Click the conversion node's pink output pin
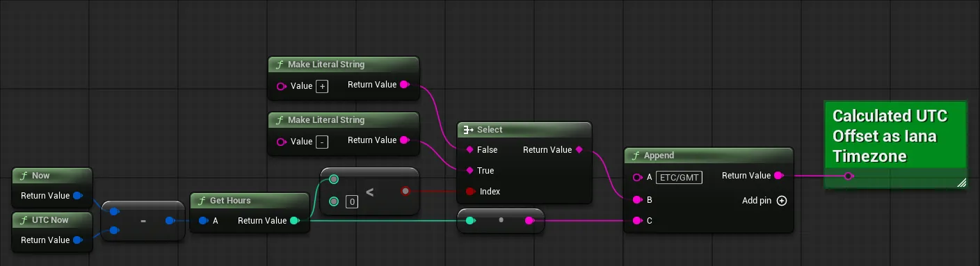The height and width of the screenshot is (266, 980). (529, 221)
